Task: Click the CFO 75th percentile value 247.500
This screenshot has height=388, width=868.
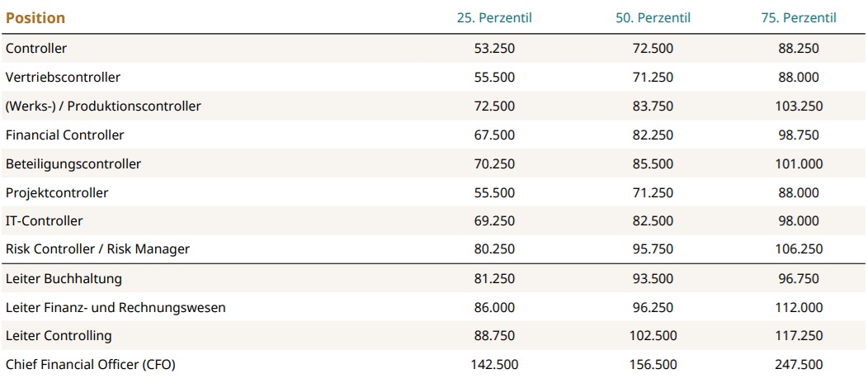Action: [x=798, y=364]
